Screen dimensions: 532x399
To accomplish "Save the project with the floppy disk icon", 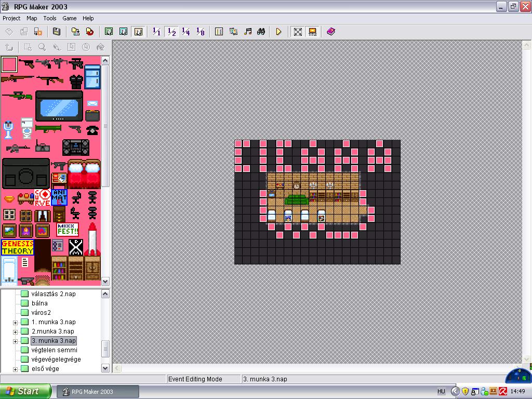I will [57, 32].
